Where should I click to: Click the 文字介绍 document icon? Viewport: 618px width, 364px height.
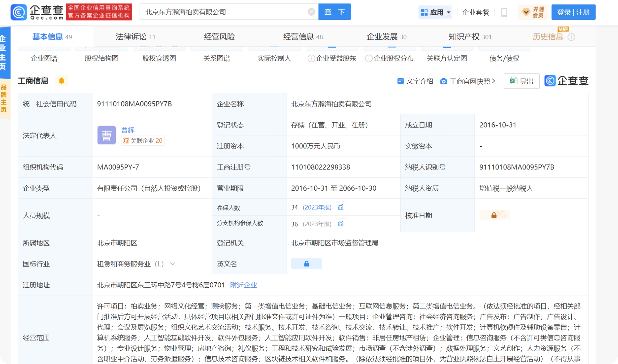click(x=400, y=81)
